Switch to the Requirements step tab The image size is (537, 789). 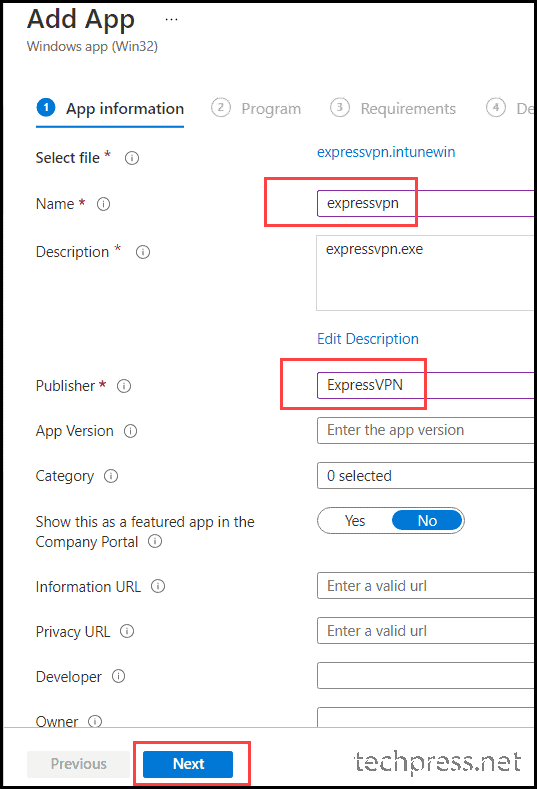[393, 108]
